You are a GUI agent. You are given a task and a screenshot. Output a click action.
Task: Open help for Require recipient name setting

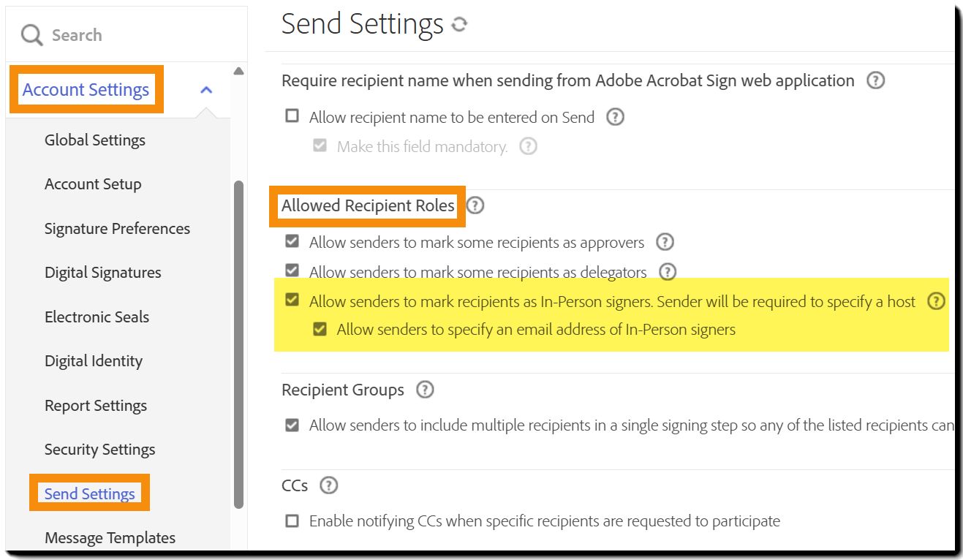(x=875, y=80)
